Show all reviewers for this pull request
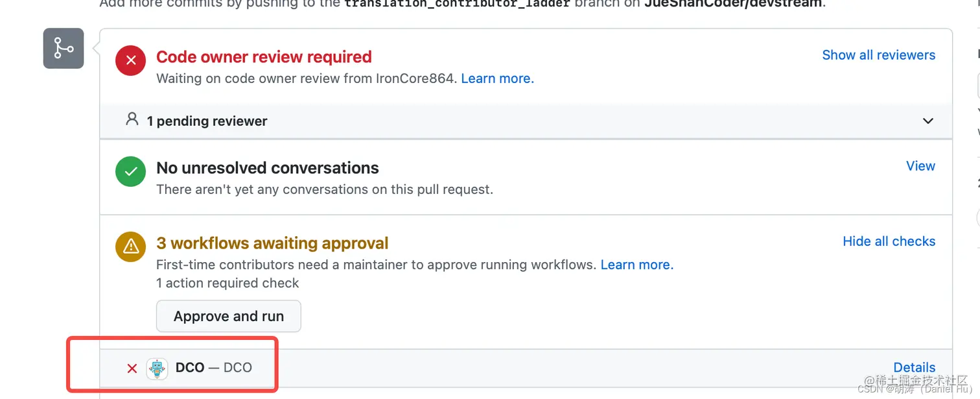This screenshot has height=399, width=980. coord(878,54)
